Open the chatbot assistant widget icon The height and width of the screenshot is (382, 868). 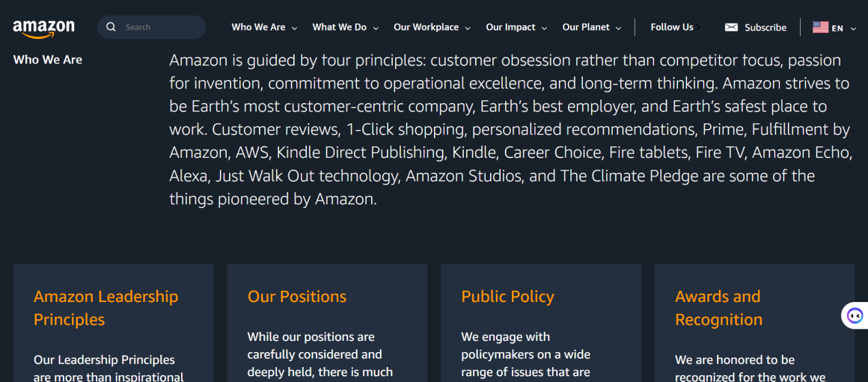tap(855, 315)
